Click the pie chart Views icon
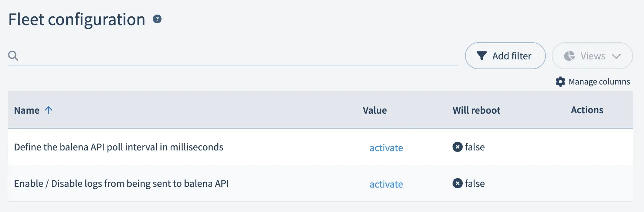Image resolution: width=644 pixels, height=212 pixels. point(569,56)
